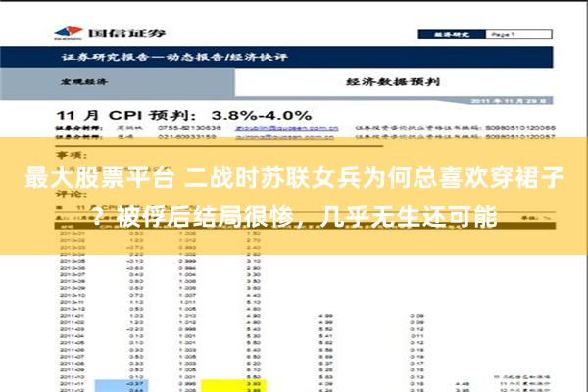Click the overlay banner headline about 二战时苏联女兵
The width and height of the screenshot is (588, 392).
coord(294,197)
